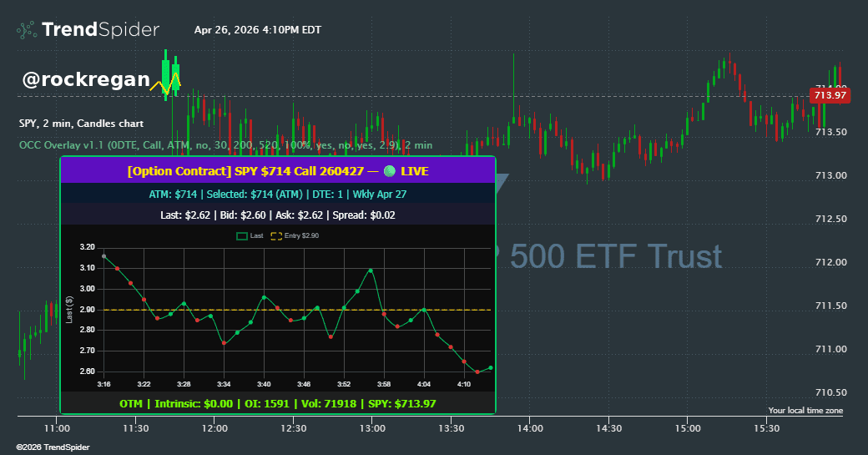Click the peak data point near 3.10 at 3:56
Image resolution: width=868 pixels, height=455 pixels.
(371, 270)
